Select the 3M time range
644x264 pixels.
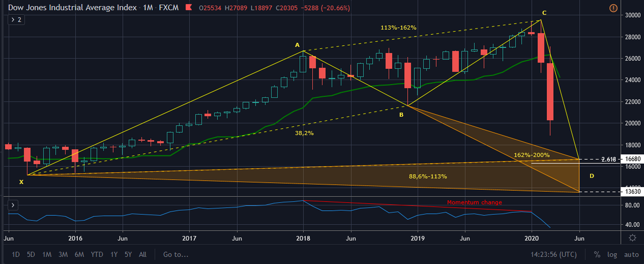[x=63, y=254]
